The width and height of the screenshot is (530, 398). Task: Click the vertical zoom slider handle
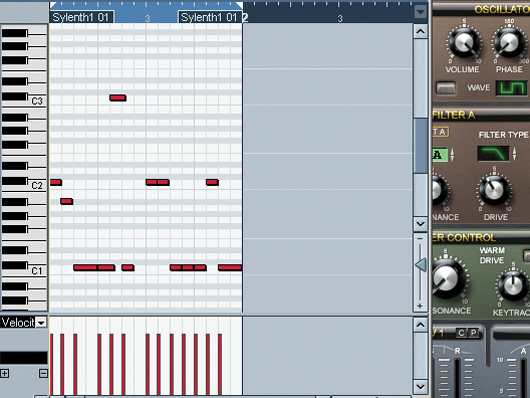click(x=420, y=265)
